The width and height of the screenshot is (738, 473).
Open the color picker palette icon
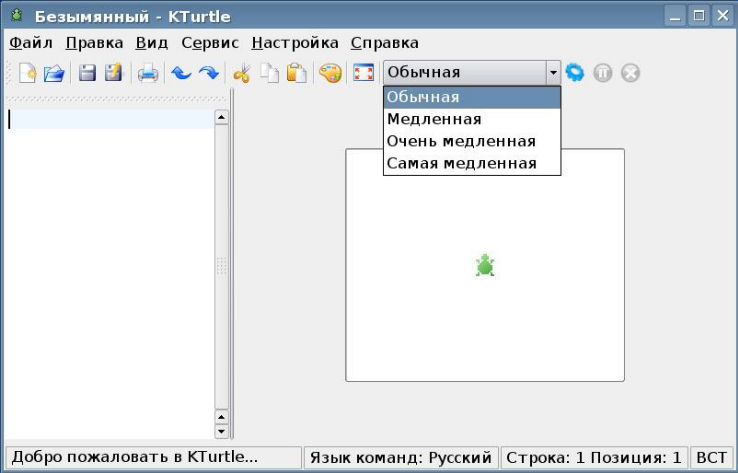pos(330,73)
